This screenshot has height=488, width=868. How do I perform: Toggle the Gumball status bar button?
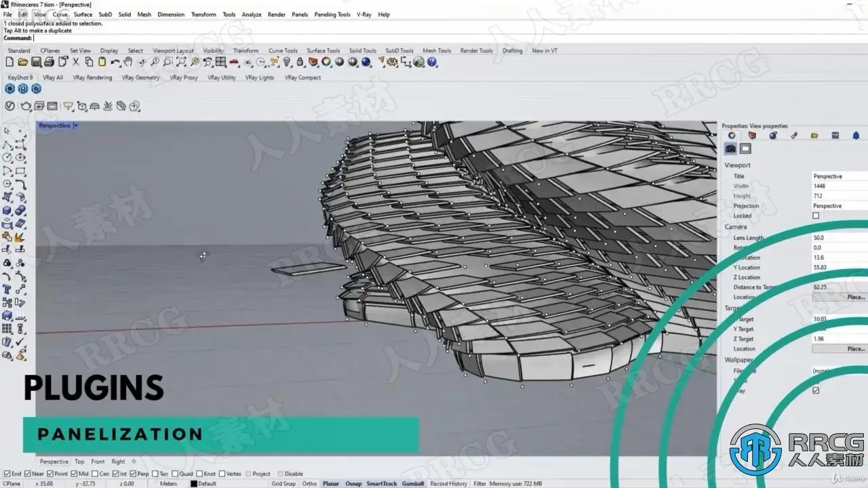[413, 483]
